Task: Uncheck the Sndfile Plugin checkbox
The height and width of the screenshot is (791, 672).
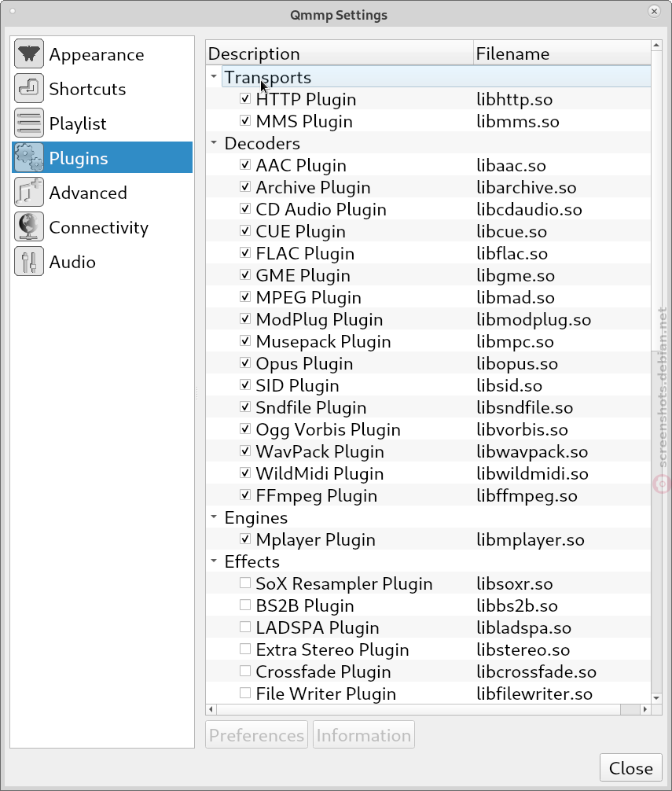Action: 245,407
